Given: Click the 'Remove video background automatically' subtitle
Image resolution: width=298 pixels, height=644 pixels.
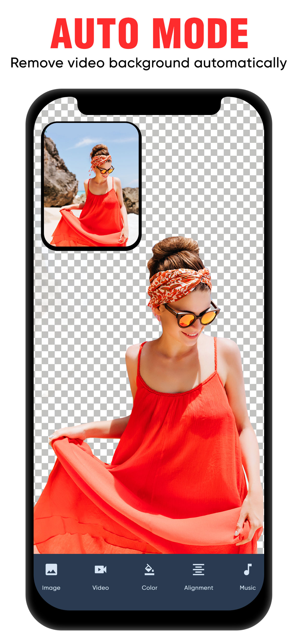Looking at the screenshot, I should 149,63.
